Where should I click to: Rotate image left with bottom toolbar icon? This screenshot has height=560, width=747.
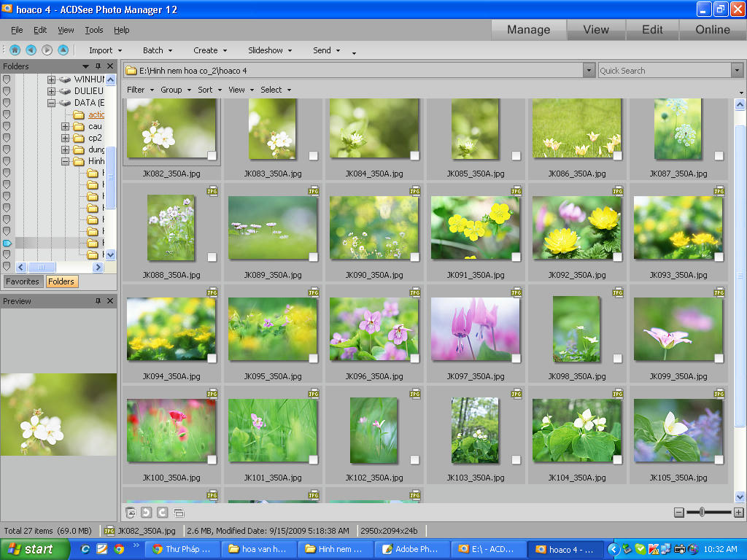(x=146, y=513)
